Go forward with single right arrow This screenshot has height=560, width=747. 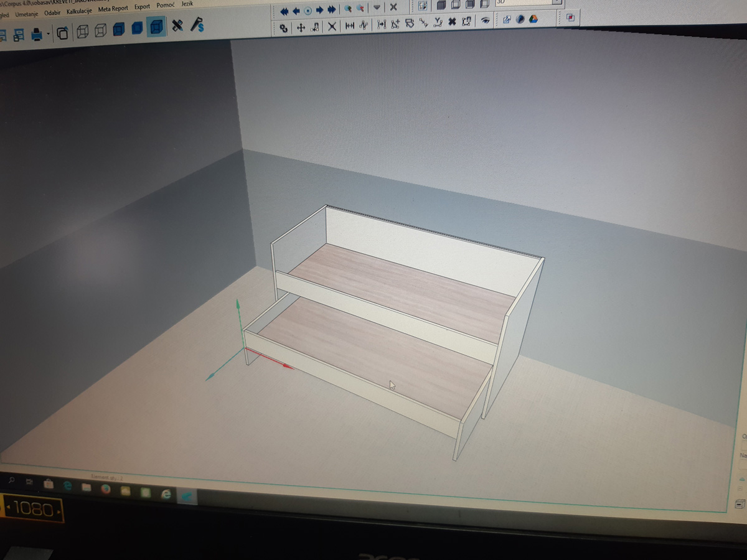319,10
